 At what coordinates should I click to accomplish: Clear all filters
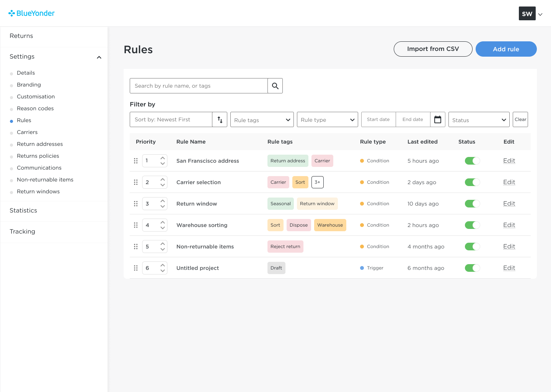(x=520, y=119)
